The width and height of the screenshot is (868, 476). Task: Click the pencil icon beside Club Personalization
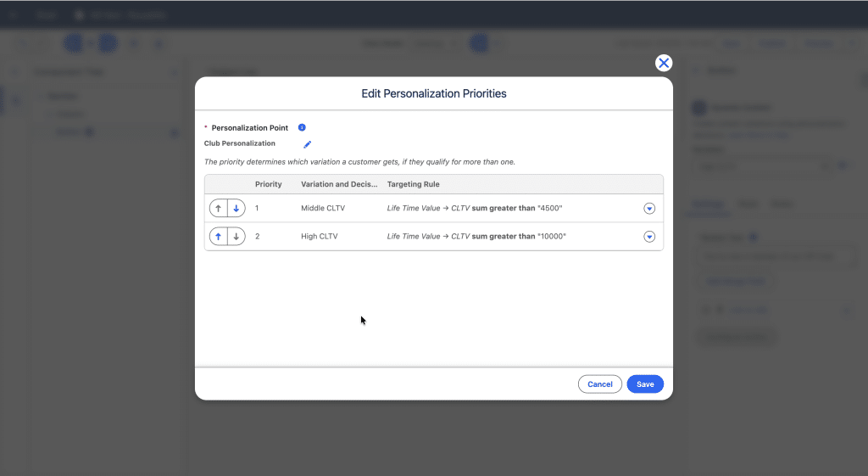pos(308,144)
